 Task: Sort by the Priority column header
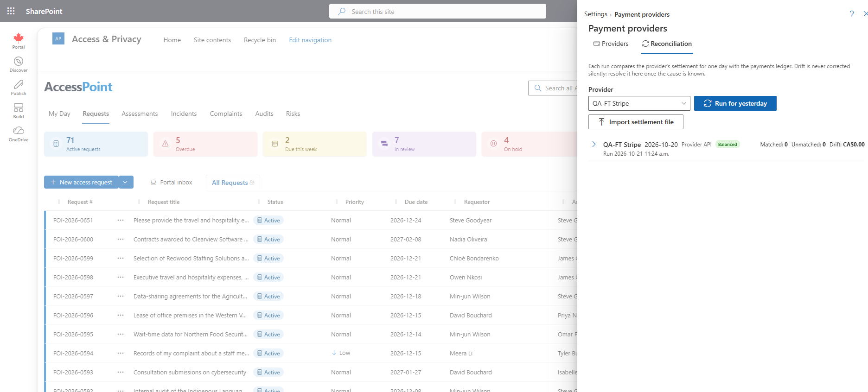coord(355,202)
